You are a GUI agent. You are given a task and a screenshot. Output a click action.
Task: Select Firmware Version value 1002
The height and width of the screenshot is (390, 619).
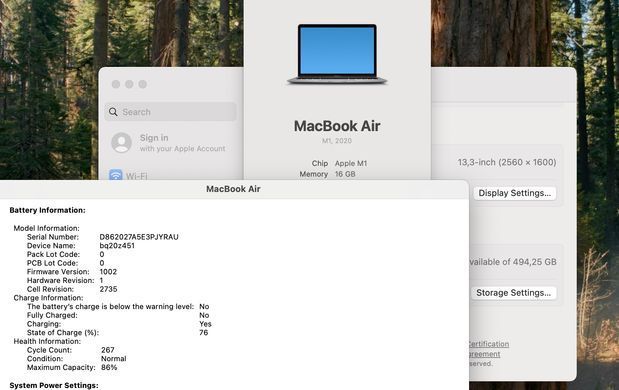click(108, 272)
